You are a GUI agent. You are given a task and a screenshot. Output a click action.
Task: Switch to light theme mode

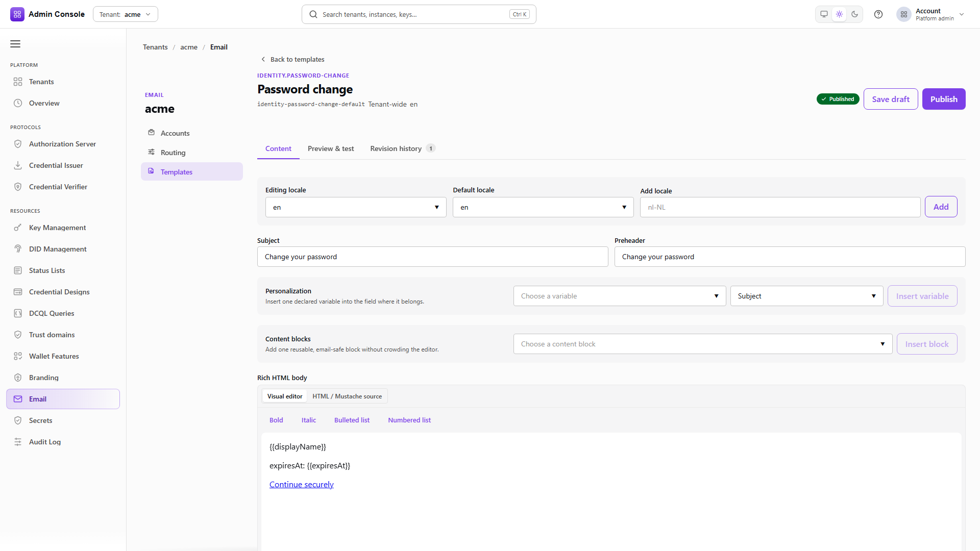click(x=839, y=14)
